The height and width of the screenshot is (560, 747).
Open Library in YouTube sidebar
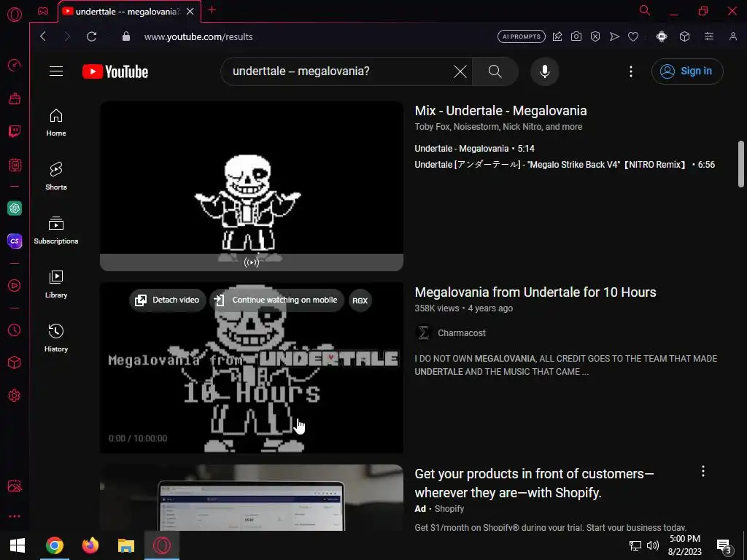(x=56, y=284)
